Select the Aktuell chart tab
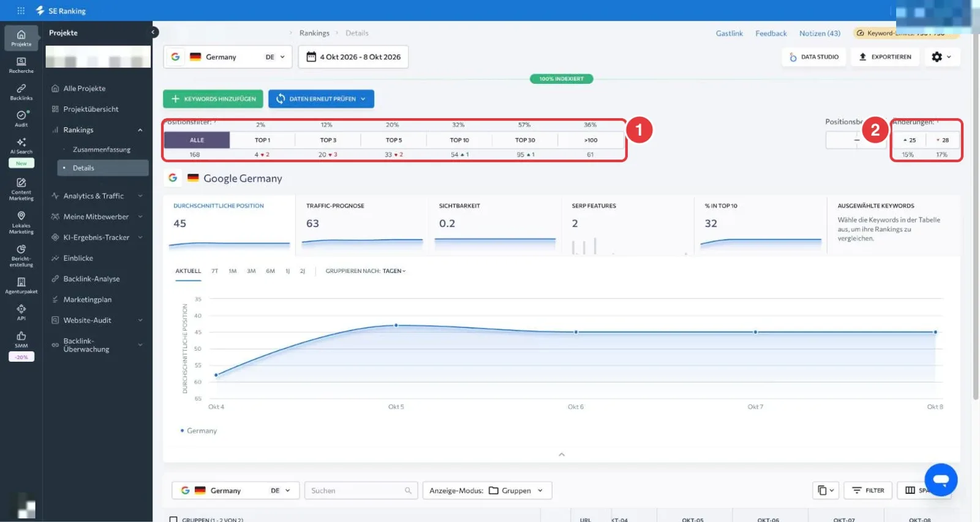Viewport: 980px width, 522px height. click(x=188, y=270)
